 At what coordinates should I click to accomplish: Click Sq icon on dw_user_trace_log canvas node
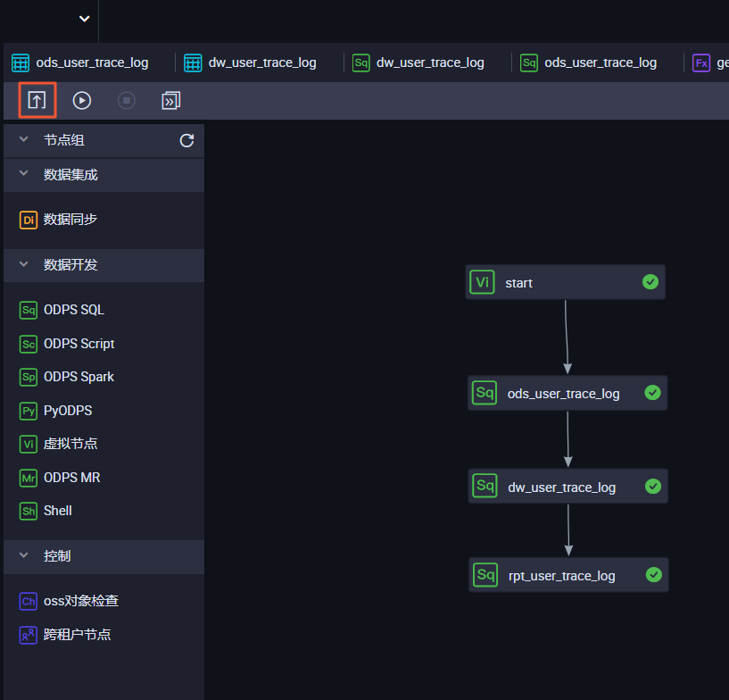pyautogui.click(x=485, y=486)
